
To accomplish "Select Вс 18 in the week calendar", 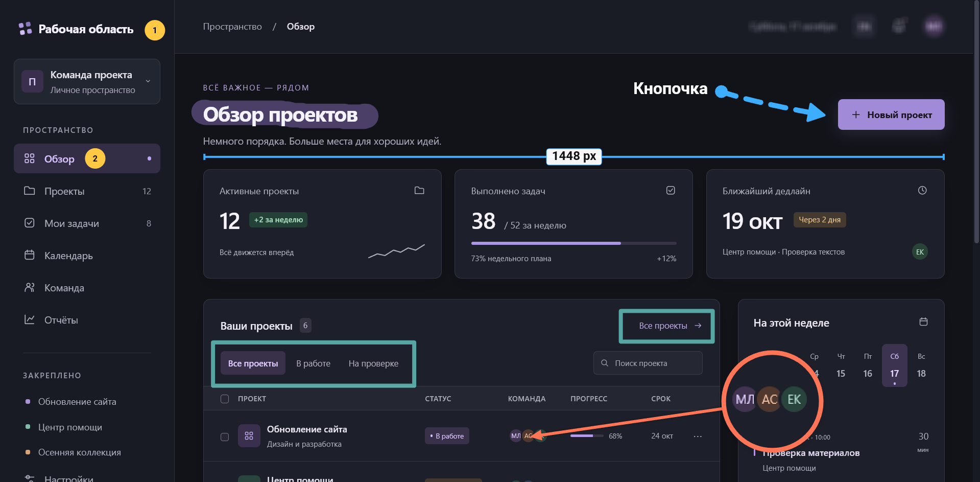I will pos(921,366).
